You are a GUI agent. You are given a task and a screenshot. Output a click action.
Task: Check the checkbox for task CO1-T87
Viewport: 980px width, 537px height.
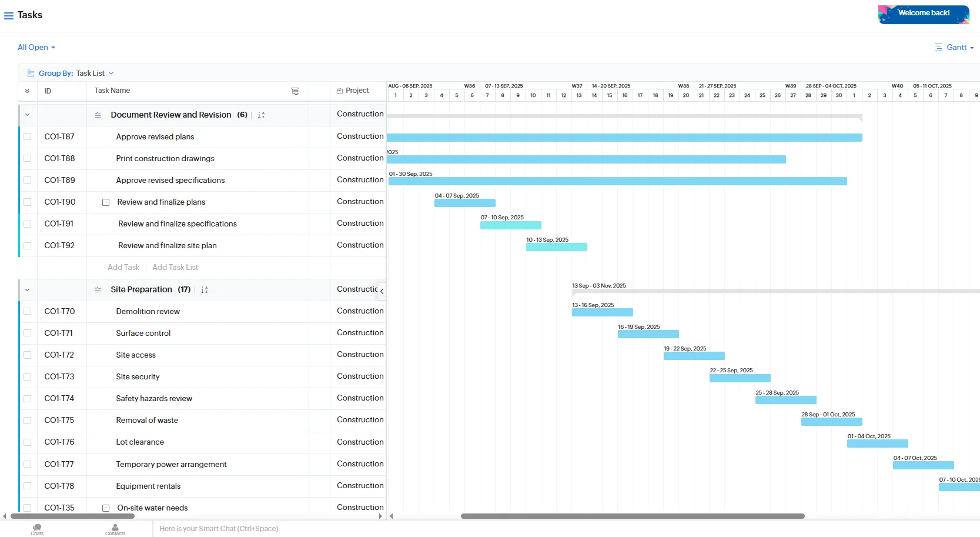(x=28, y=136)
